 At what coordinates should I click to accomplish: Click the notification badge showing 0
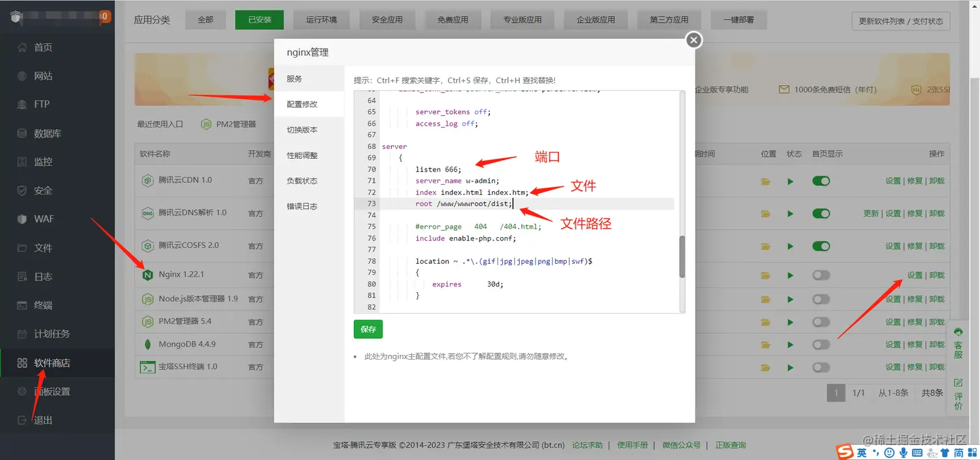point(104,17)
